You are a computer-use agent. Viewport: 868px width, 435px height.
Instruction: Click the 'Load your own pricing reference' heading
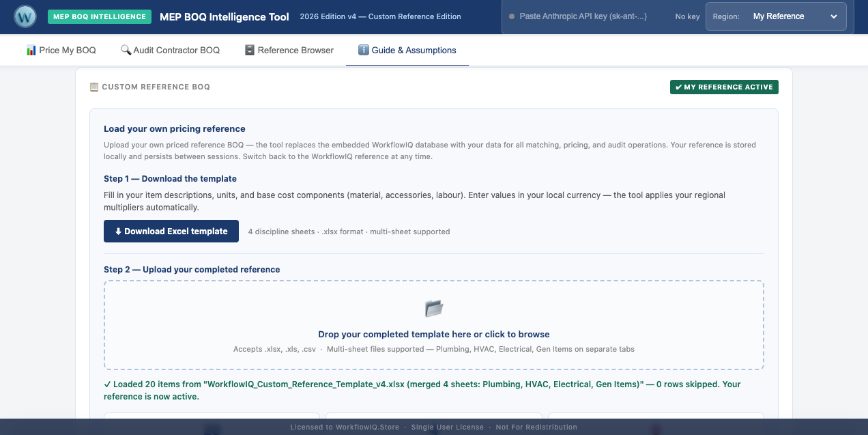point(175,128)
